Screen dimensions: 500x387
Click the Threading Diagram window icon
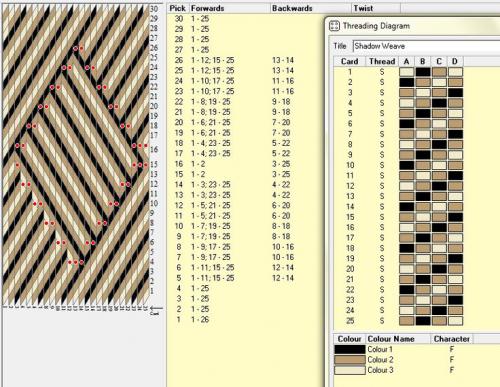click(x=334, y=26)
